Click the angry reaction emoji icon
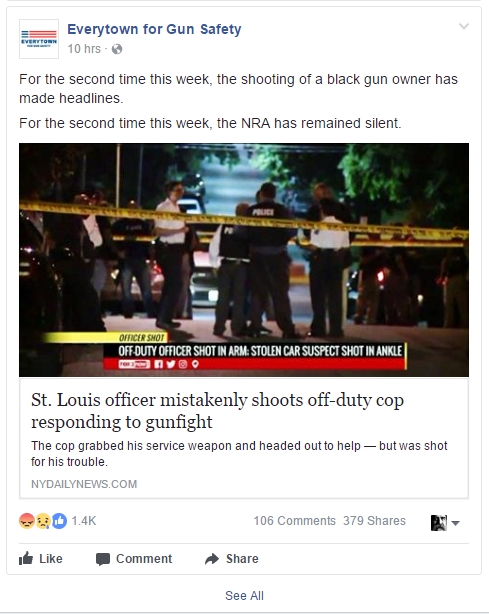Image resolution: width=489 pixels, height=614 pixels. pos(27,521)
